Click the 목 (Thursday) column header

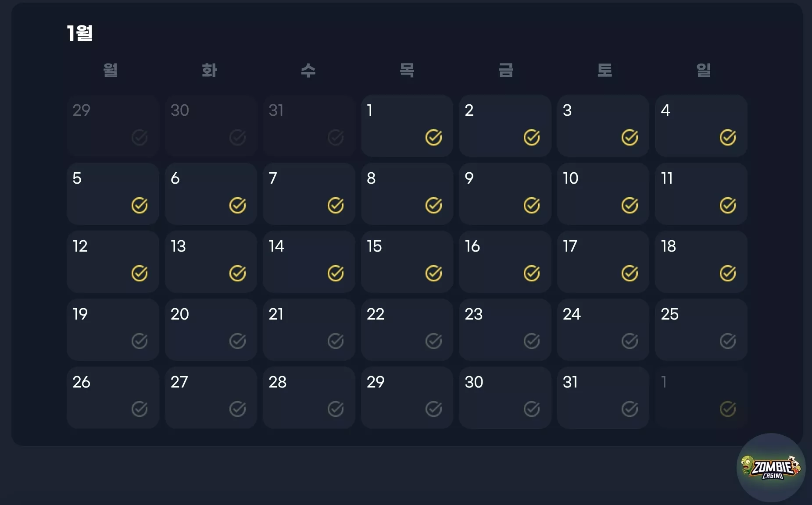click(x=407, y=70)
